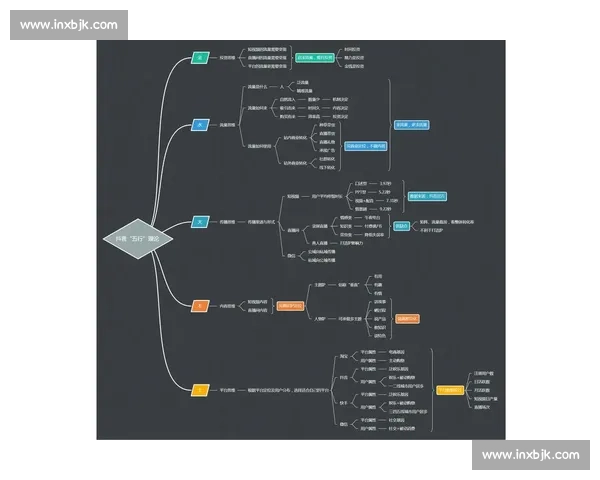This screenshot has height=480, width=600.
Task: Open bottom-right www.inxbjk.com watermark link
Action: (x=530, y=455)
